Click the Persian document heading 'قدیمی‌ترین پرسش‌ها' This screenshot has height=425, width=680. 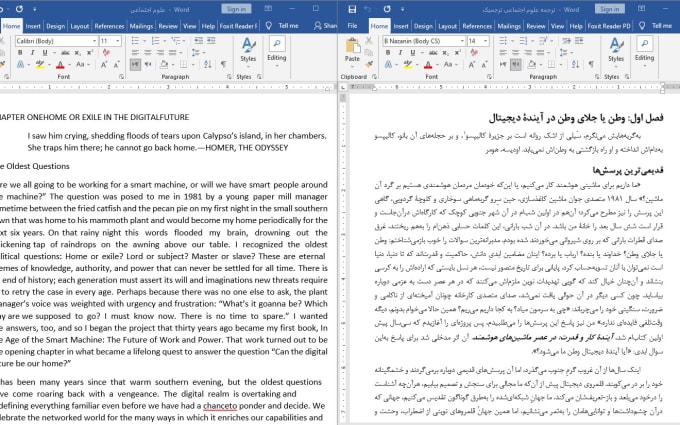pos(628,170)
